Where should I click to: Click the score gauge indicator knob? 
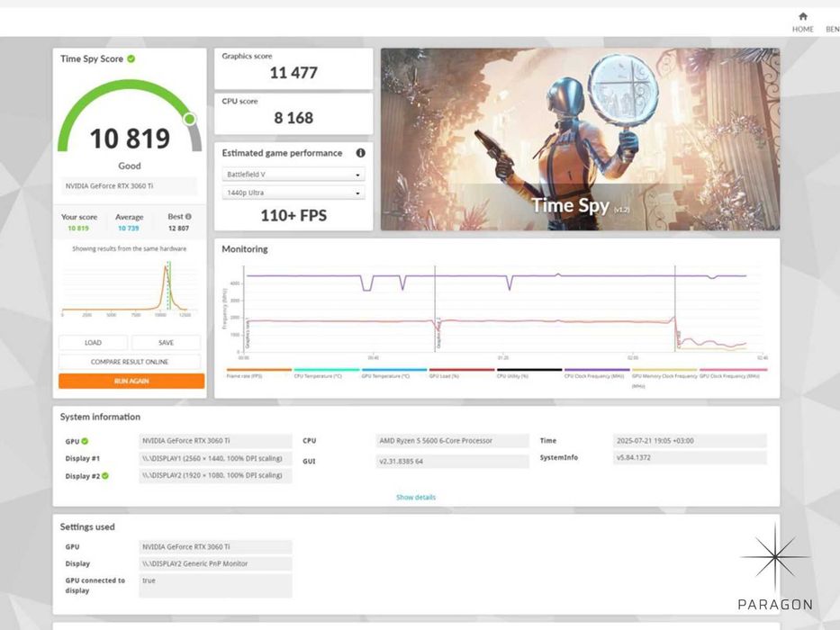tap(190, 119)
